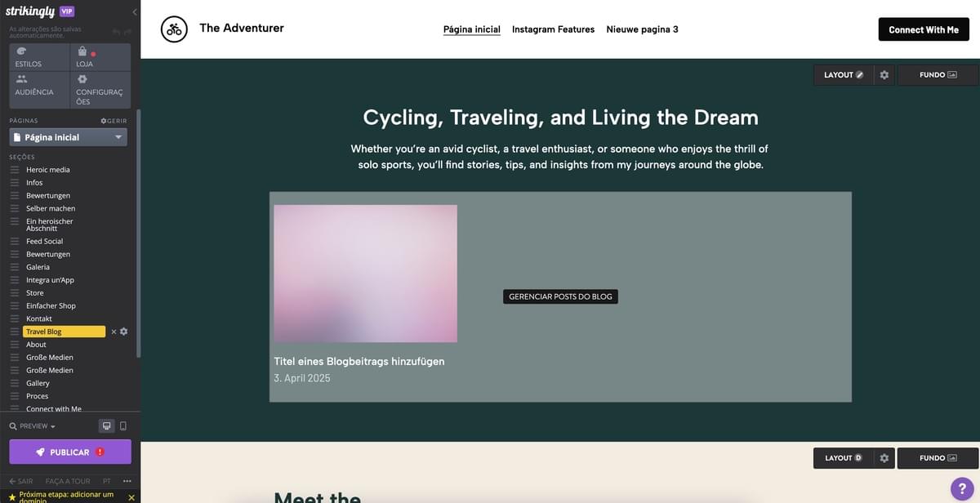Image resolution: width=980 pixels, height=503 pixels.
Task: Open Travel Blog section settings gear
Action: pos(124,332)
